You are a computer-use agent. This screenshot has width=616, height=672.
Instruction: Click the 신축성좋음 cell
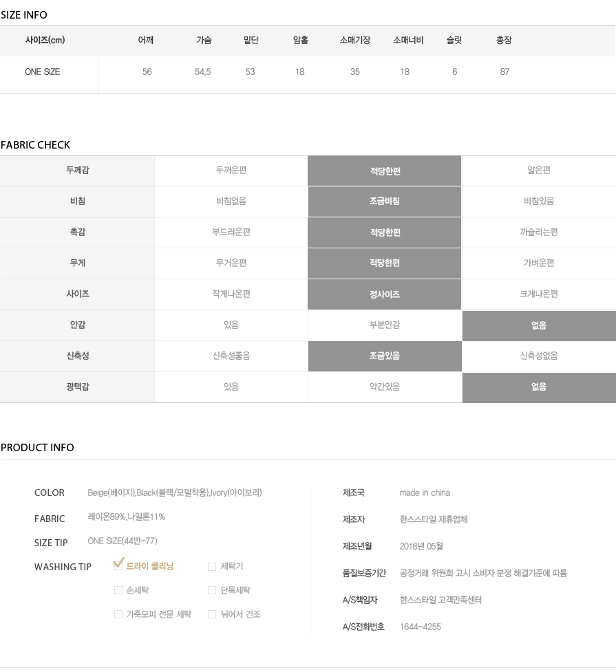click(231, 356)
